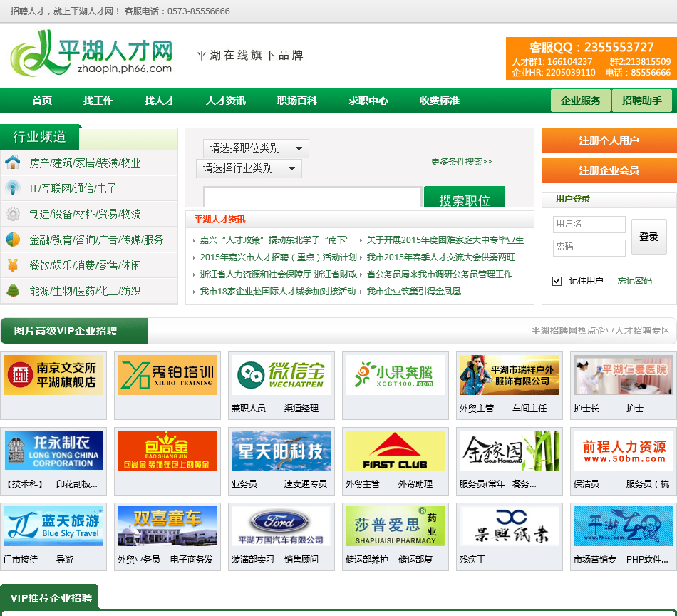Screen dimensions: 677x616
Task: Click 注册个人用户 orange button
Action: click(x=609, y=140)
